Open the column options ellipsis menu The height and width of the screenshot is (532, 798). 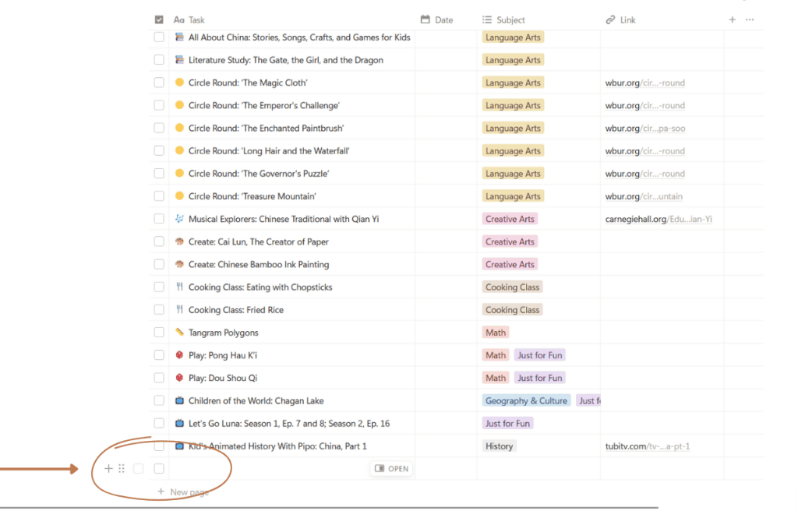click(750, 20)
